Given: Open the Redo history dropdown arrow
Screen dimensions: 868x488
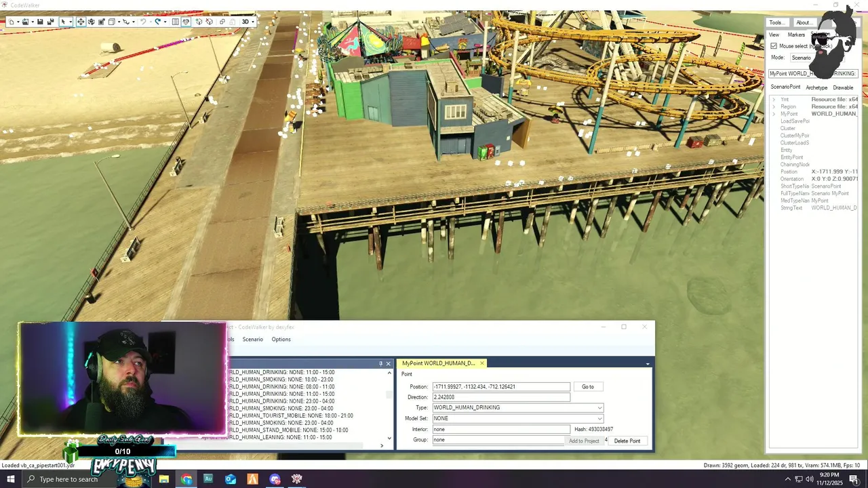Looking at the screenshot, I should [x=165, y=22].
